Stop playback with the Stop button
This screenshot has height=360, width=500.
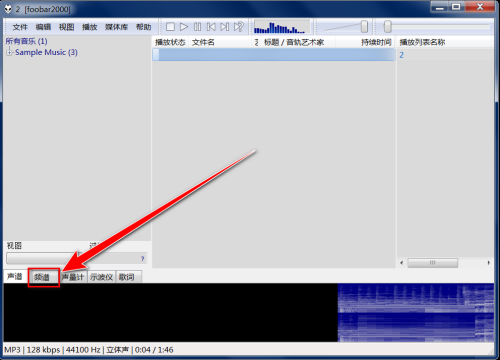coord(170,27)
